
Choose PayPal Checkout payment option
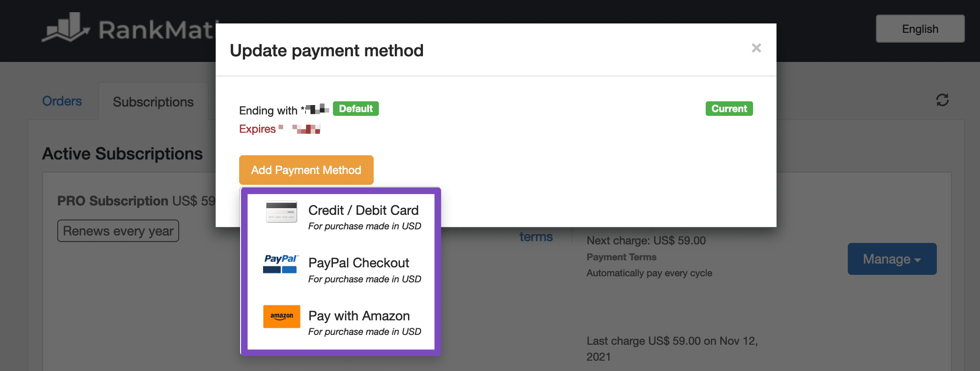(x=341, y=270)
